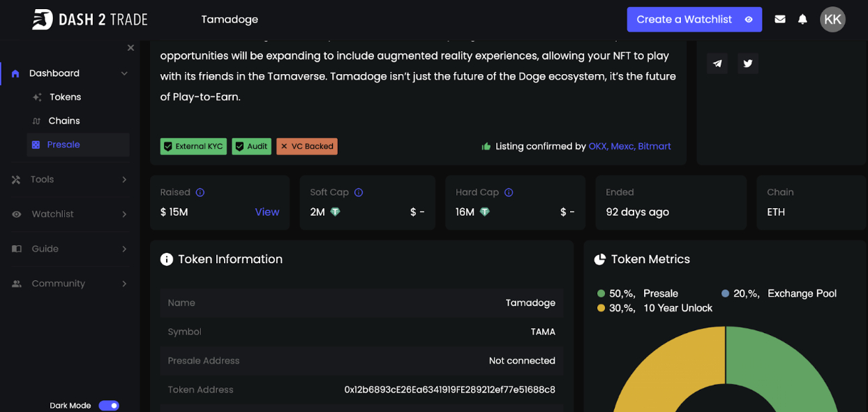Click the 16M hard cap value

tap(465, 212)
